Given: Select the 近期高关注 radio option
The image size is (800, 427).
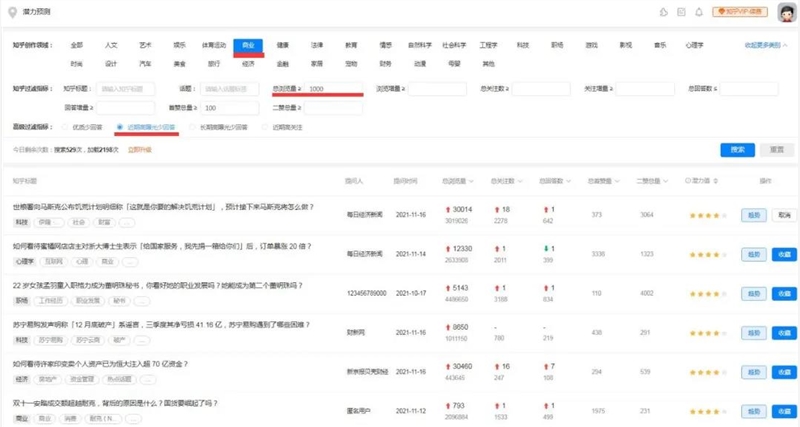Looking at the screenshot, I should pos(265,128).
